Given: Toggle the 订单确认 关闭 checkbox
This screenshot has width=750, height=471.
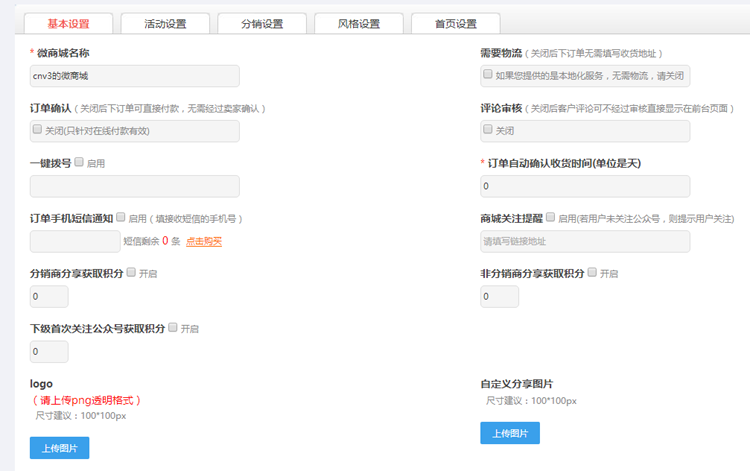Looking at the screenshot, I should tap(38, 130).
